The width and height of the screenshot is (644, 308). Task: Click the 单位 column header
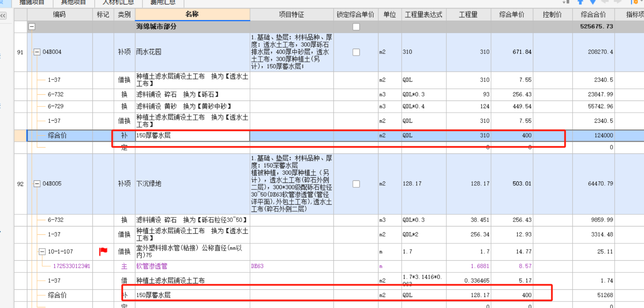pos(390,15)
